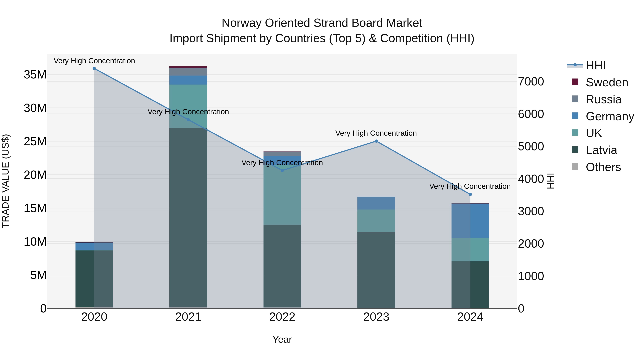Click the 4000 right axis tick label

click(x=531, y=179)
